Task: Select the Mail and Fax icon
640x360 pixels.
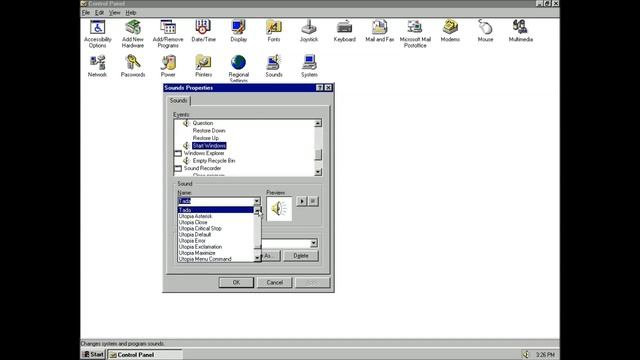Action: pyautogui.click(x=380, y=31)
